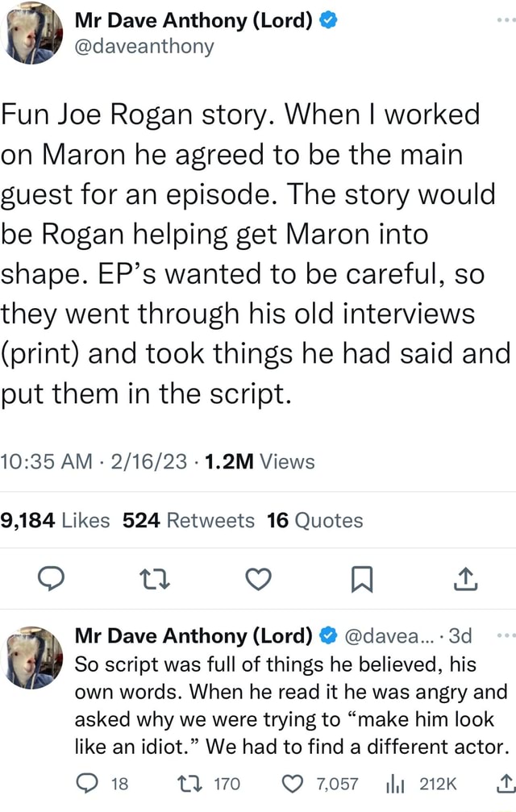
Task: Open more options on the main tweet
Action: click(x=505, y=18)
